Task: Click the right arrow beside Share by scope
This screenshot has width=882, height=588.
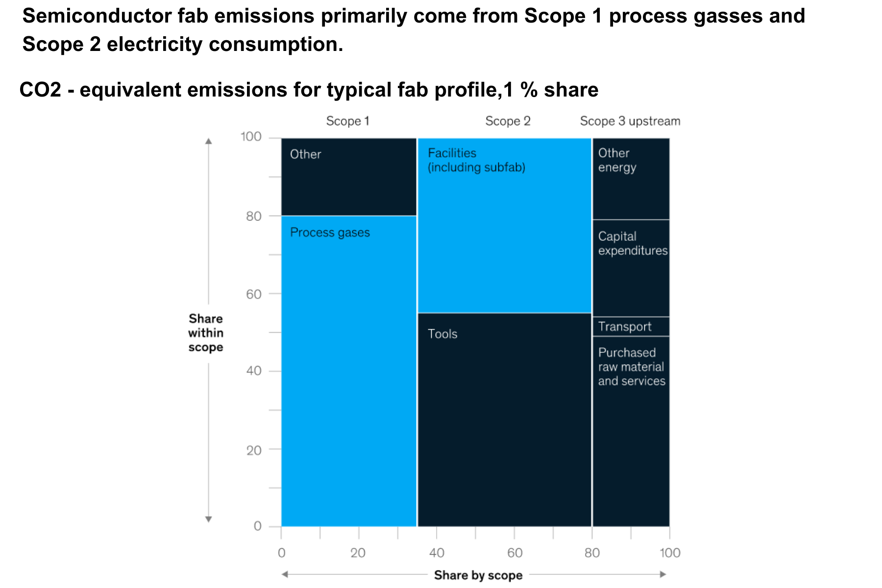Action: [x=663, y=574]
